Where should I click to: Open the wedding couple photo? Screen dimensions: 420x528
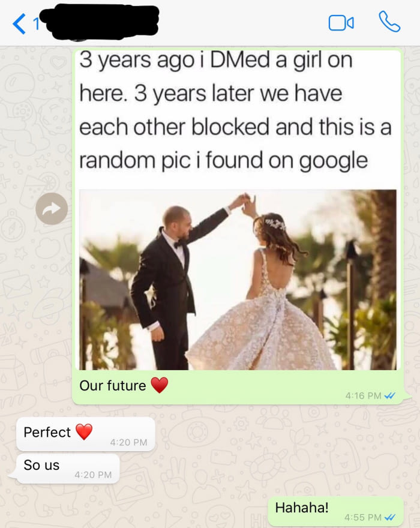[238, 280]
